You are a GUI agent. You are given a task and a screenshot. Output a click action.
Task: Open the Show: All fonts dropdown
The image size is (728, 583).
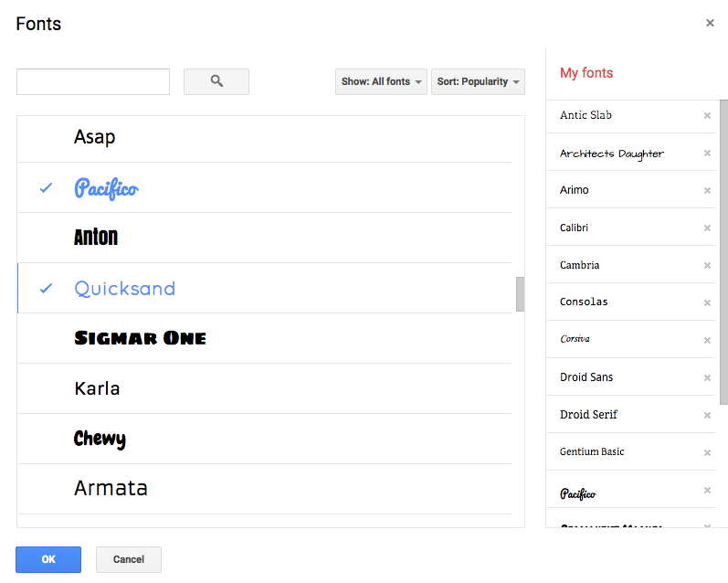(x=381, y=81)
